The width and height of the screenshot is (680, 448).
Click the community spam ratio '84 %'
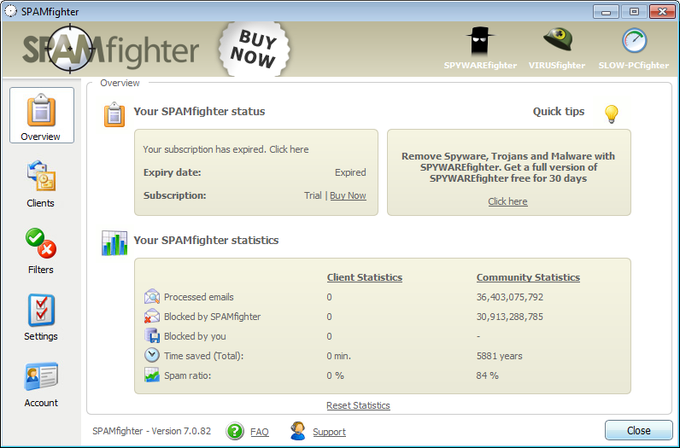487,376
